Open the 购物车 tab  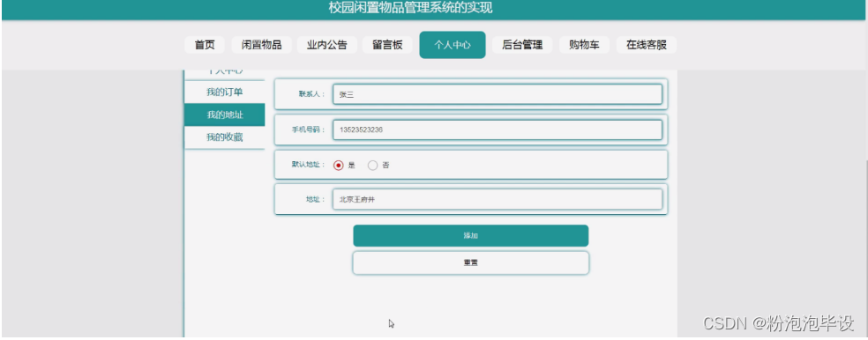[584, 45]
